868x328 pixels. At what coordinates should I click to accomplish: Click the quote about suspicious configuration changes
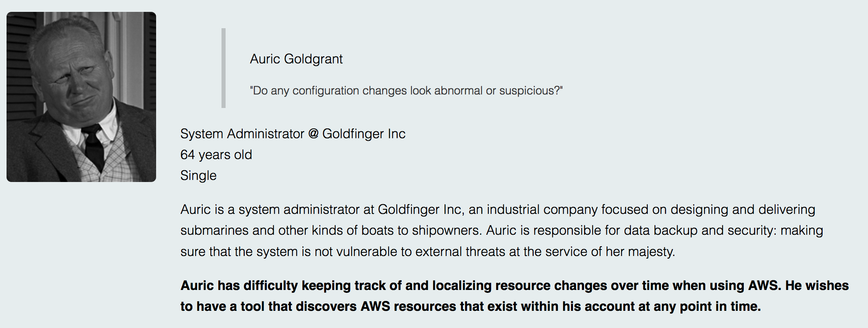tap(406, 90)
